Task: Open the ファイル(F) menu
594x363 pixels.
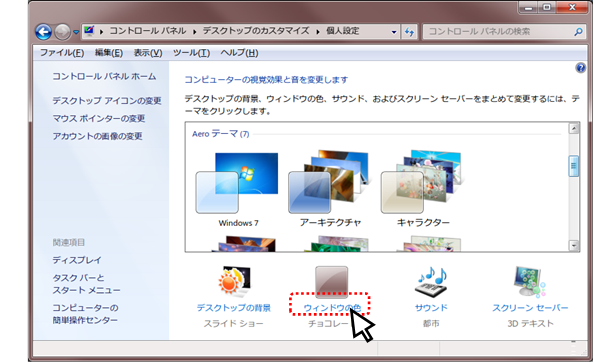Action: 62,53
